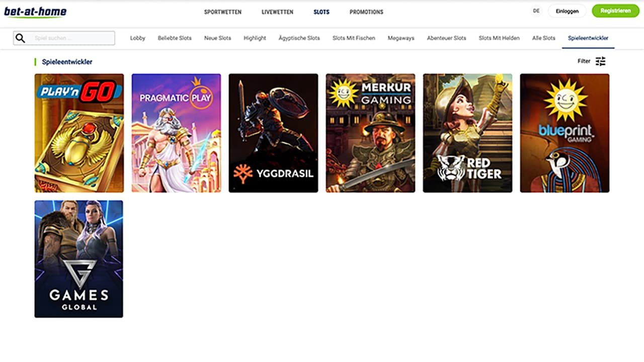Click the Registrieren button
Screen dimensions: 644x362
tap(615, 11)
